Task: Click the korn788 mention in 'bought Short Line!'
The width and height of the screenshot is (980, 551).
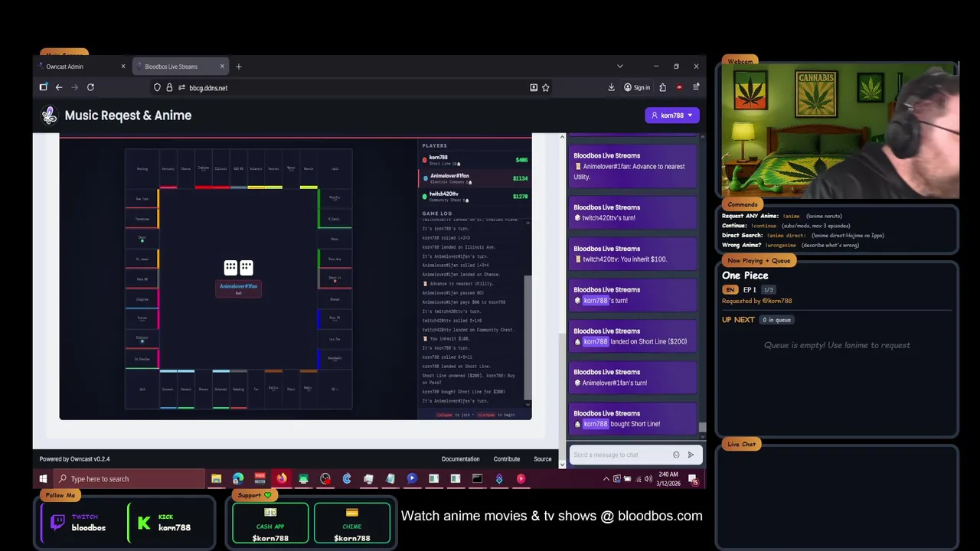Action: click(x=595, y=424)
